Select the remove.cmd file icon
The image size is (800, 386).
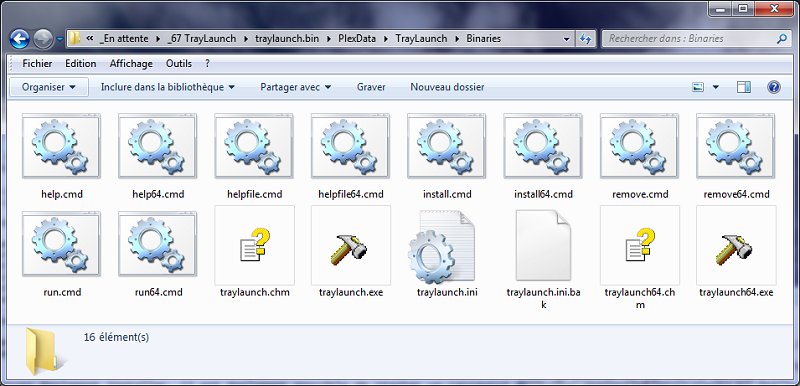click(x=639, y=146)
